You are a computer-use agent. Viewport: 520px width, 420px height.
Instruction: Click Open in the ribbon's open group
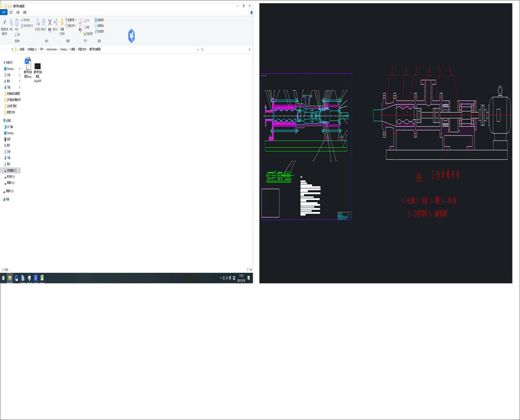point(87,21)
